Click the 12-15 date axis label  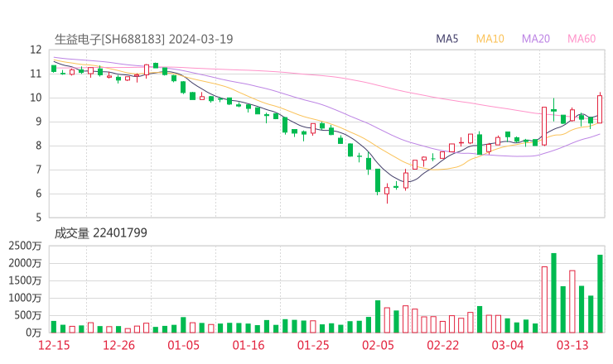point(54,345)
